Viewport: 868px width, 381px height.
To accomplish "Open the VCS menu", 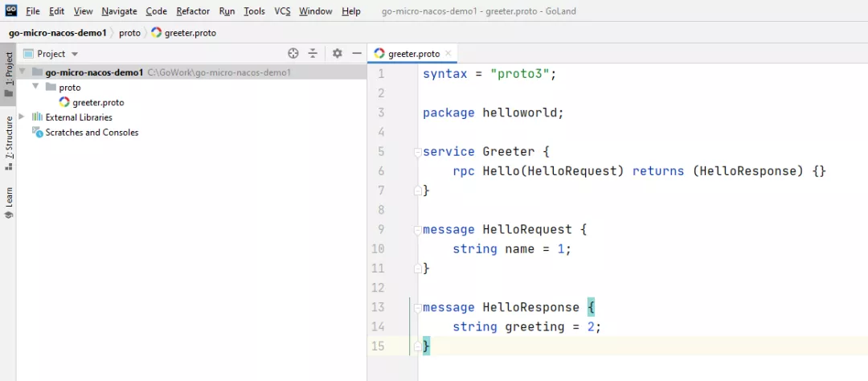I will pos(282,11).
